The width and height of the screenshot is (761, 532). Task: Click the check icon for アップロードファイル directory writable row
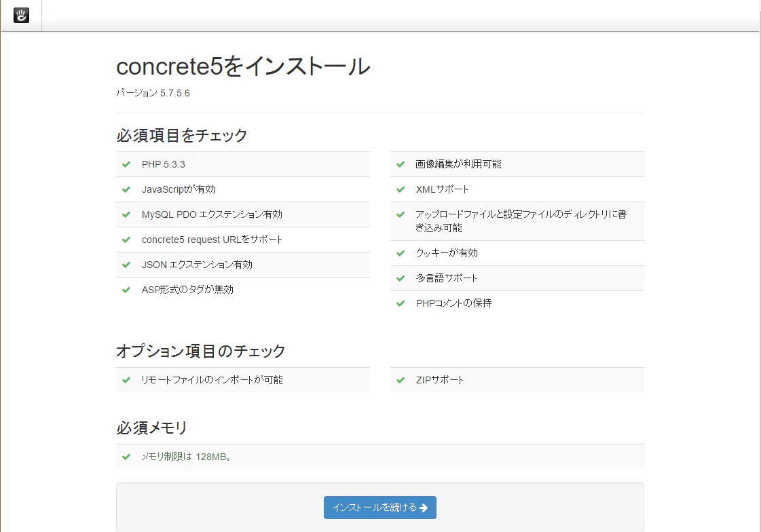point(401,215)
